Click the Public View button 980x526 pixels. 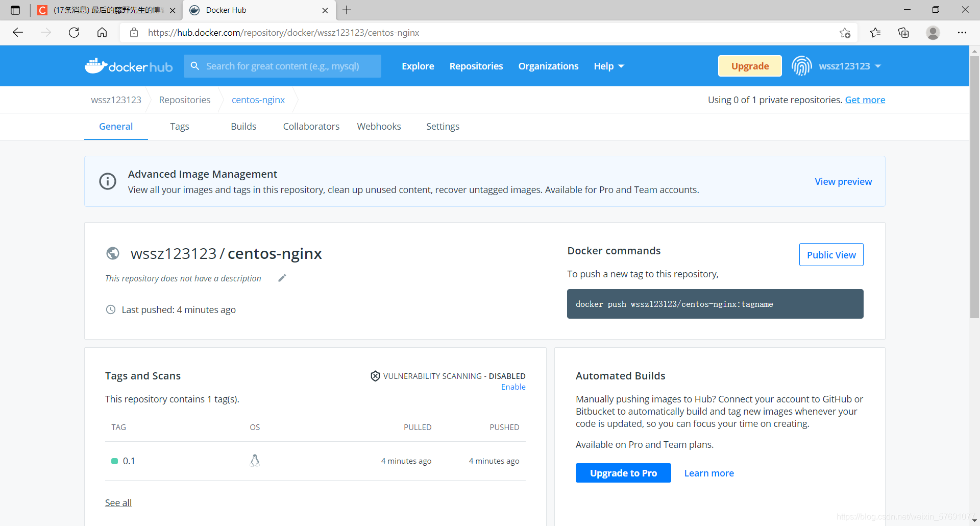[831, 255]
